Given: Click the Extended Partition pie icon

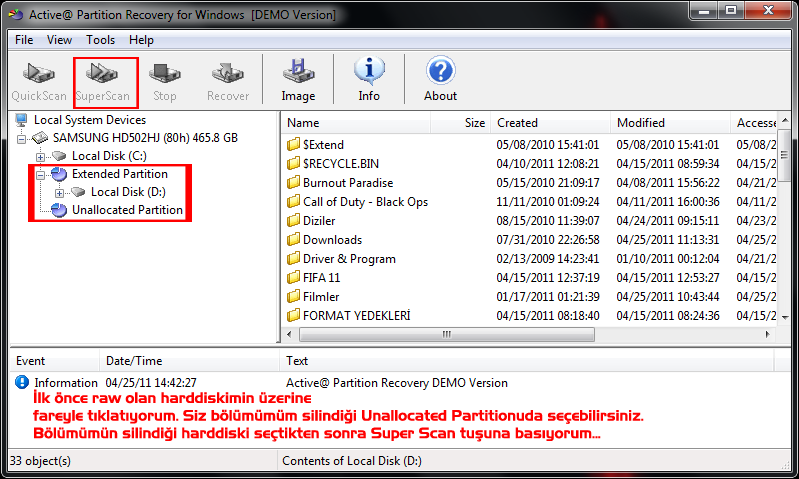Looking at the screenshot, I should [x=59, y=174].
